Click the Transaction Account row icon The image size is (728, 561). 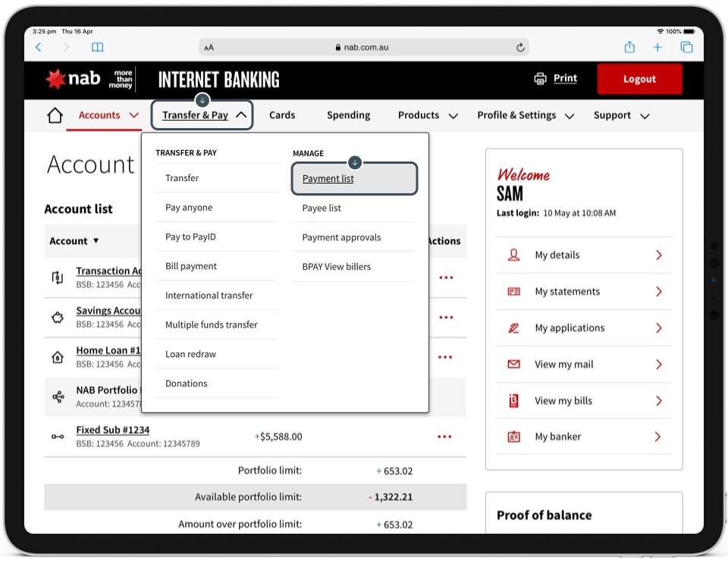pos(57,277)
